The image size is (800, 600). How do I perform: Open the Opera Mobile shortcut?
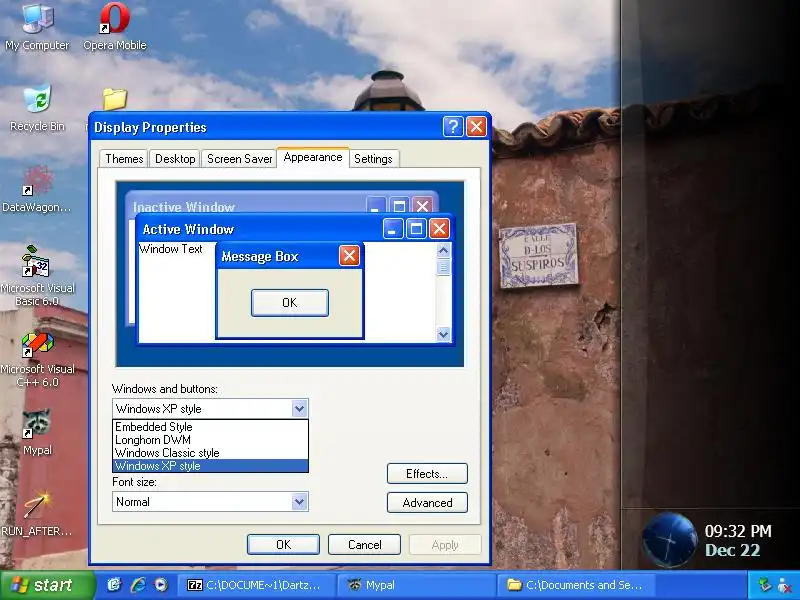click(x=115, y=27)
